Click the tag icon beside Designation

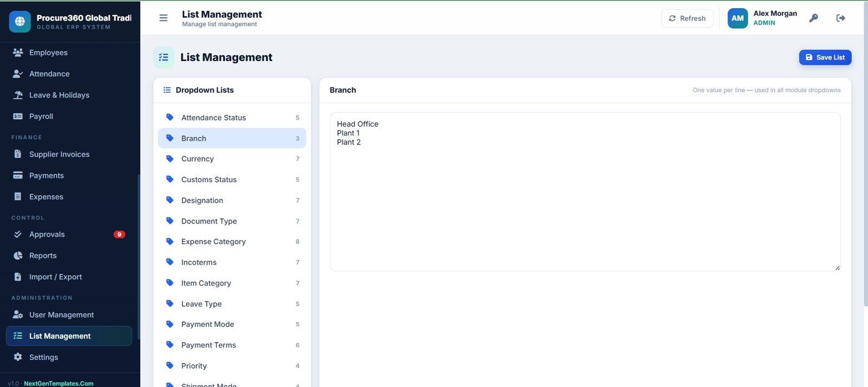click(170, 200)
